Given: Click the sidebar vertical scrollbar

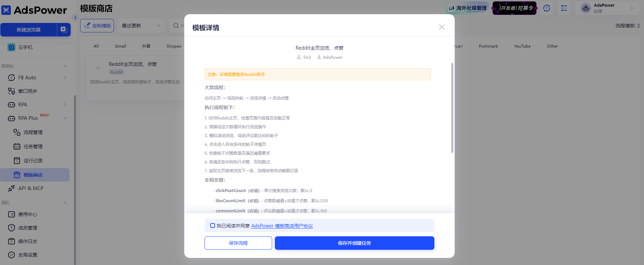Looking at the screenshot, I should pos(75,180).
